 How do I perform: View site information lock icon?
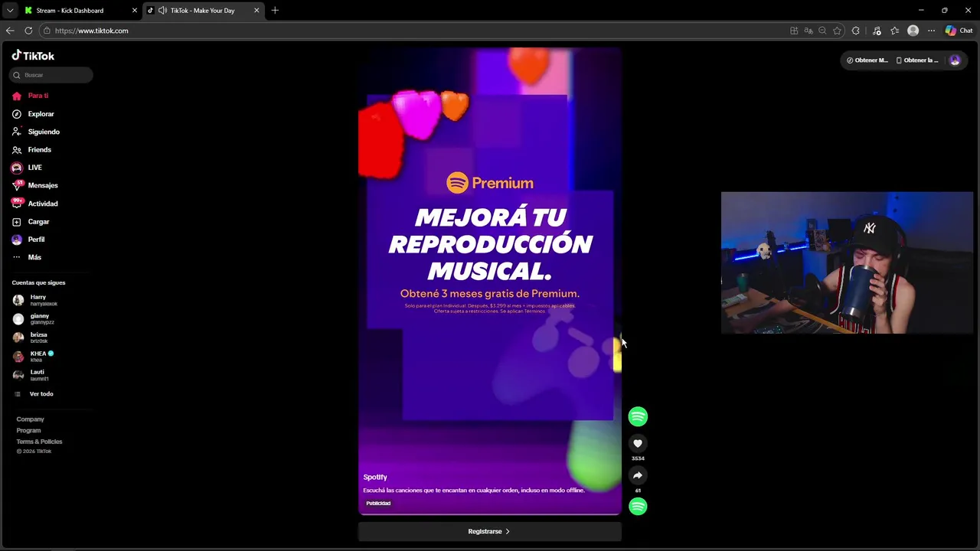pos(47,31)
